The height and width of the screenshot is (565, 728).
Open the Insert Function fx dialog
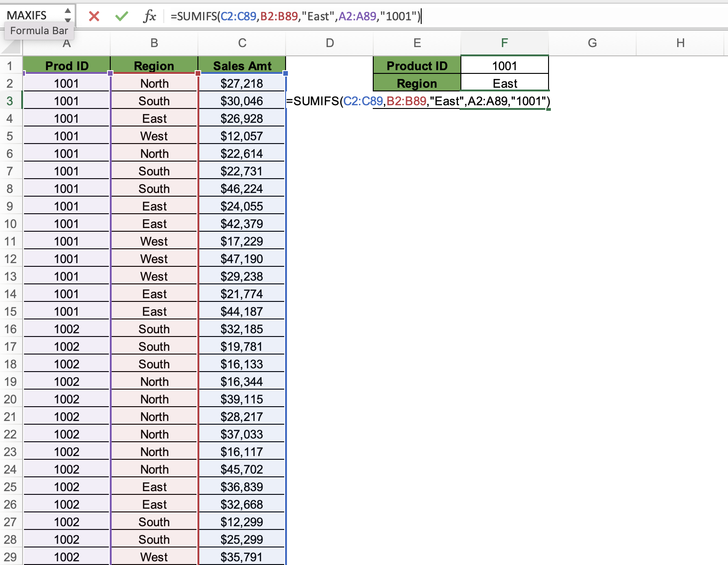[x=149, y=16]
